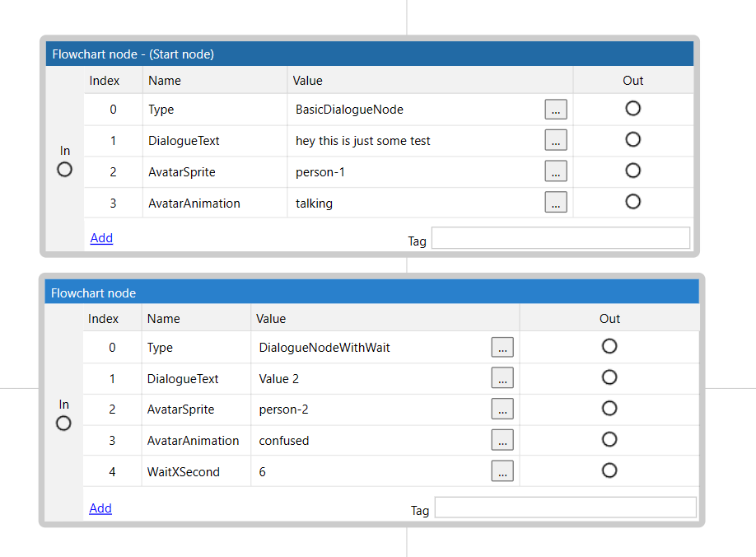Click the Out connector for the talking AvatarAnimation row

(632, 202)
